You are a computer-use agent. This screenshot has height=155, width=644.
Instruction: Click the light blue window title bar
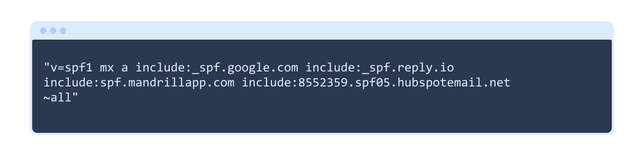point(322,31)
